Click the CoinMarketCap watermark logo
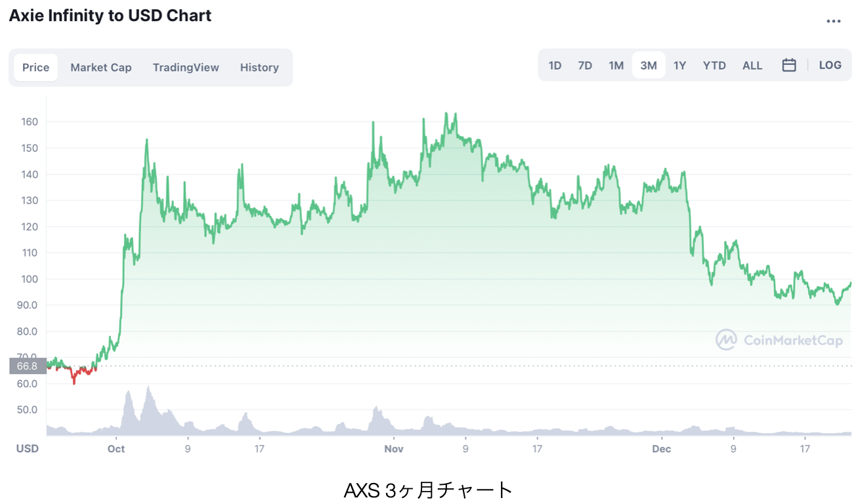 tap(779, 340)
